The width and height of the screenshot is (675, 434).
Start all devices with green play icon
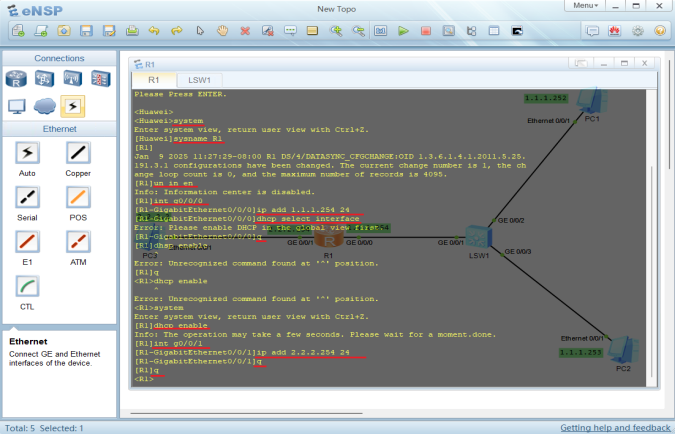tap(403, 31)
